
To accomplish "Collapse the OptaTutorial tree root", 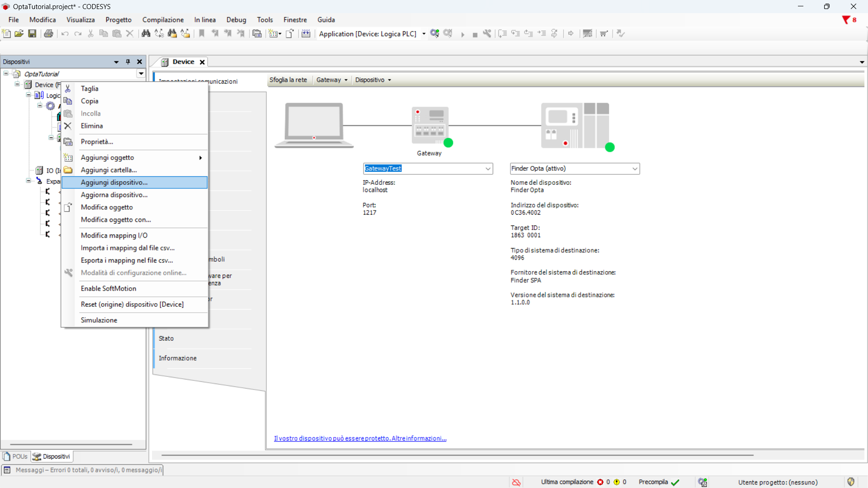I will pos(6,73).
